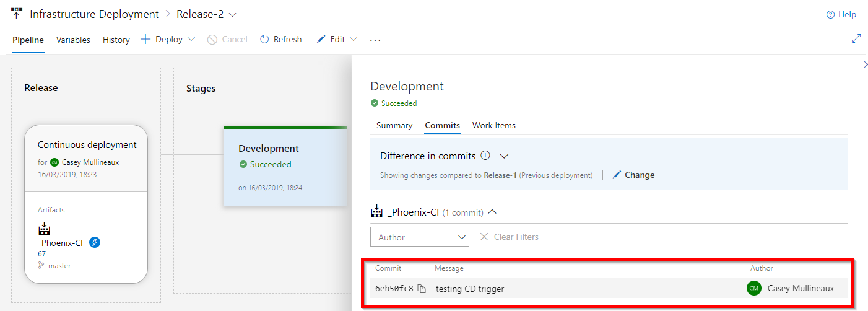Switch to the Work Items tab
This screenshot has height=311, width=868.
pos(493,125)
